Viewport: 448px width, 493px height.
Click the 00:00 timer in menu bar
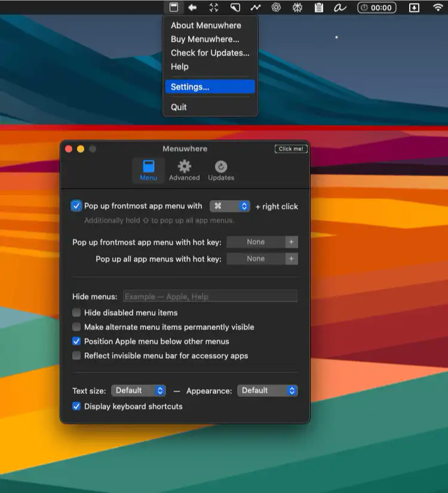(x=376, y=8)
